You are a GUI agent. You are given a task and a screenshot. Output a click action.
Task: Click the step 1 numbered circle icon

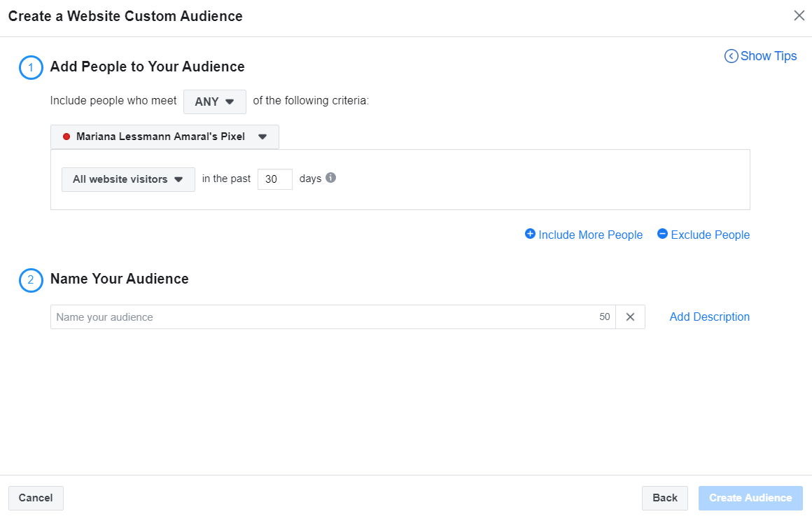(x=29, y=67)
